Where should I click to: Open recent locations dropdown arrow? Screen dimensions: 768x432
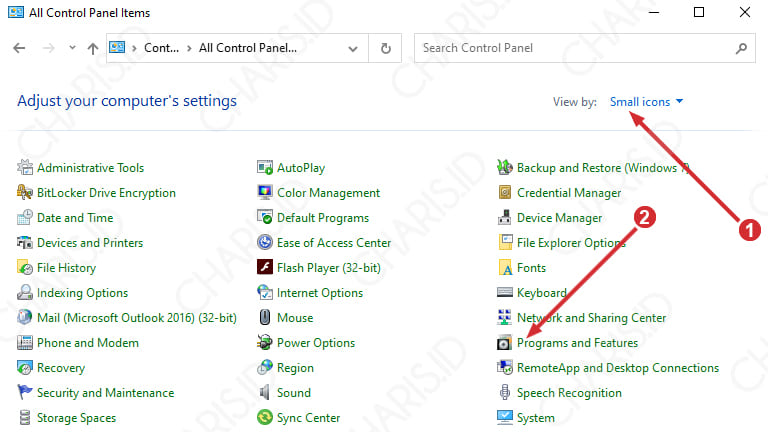pos(72,48)
